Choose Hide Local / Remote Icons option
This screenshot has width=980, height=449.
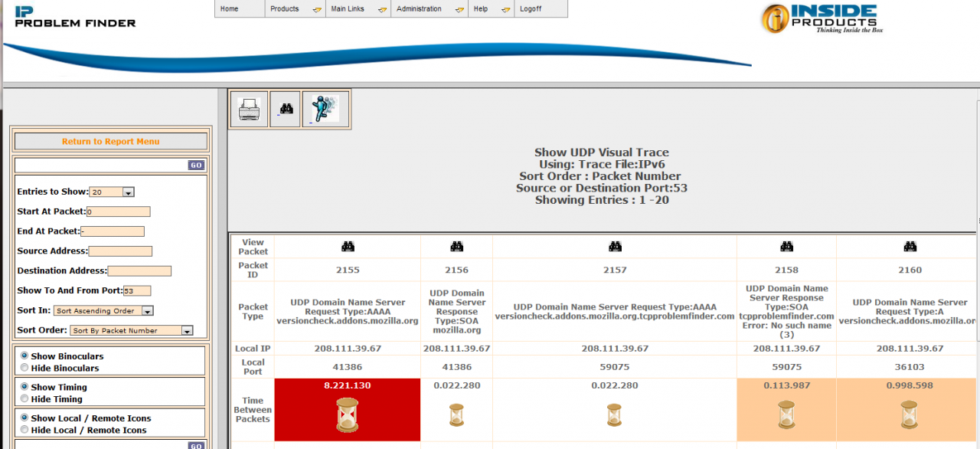tap(24, 430)
